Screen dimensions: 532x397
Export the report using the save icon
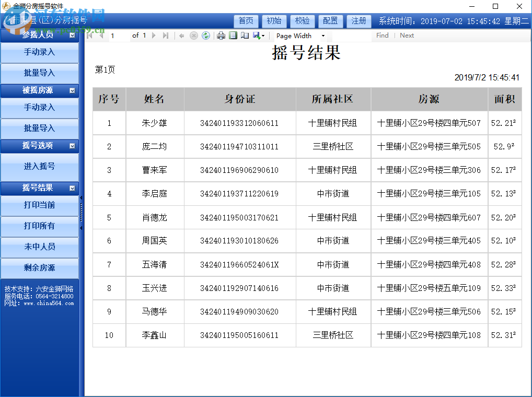point(256,36)
